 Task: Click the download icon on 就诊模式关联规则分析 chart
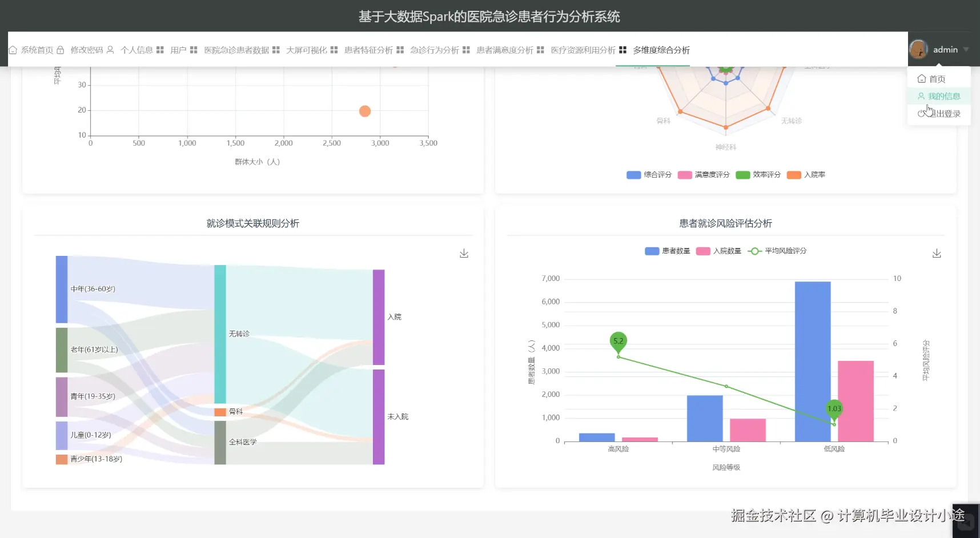point(464,252)
